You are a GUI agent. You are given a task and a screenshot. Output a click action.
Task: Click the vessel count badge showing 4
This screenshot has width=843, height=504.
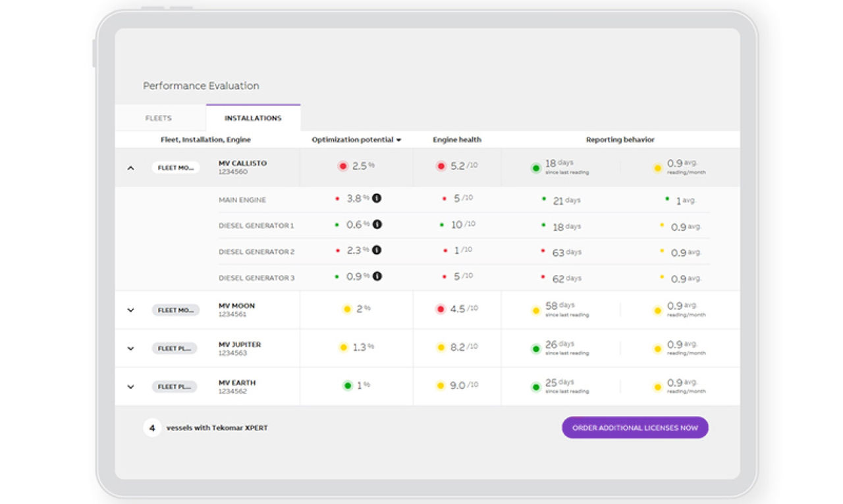click(x=152, y=428)
